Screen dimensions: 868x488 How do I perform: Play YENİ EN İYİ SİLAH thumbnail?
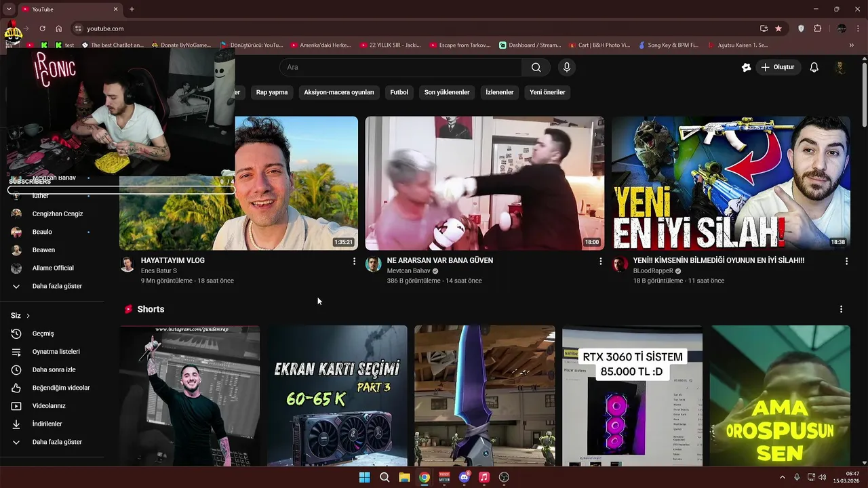[x=731, y=183]
